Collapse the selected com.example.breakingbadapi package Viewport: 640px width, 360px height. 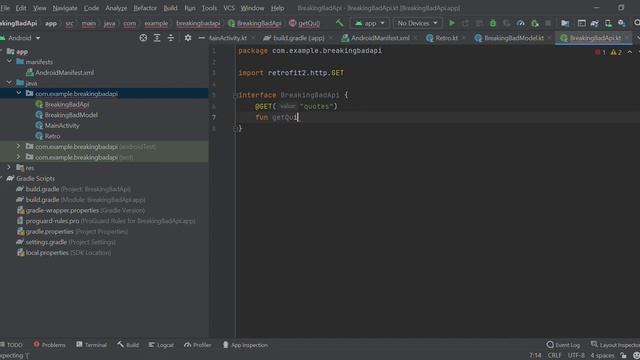(18, 93)
